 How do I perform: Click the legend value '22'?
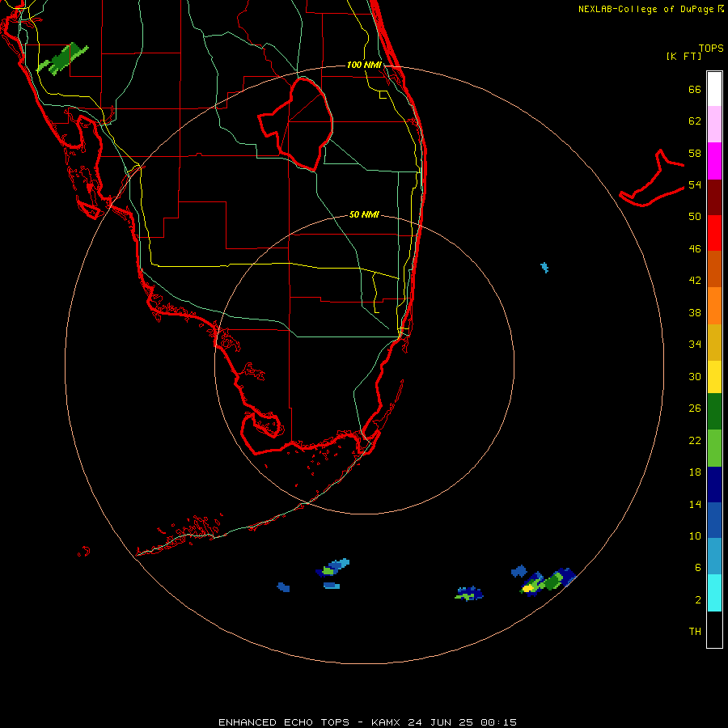coord(695,440)
